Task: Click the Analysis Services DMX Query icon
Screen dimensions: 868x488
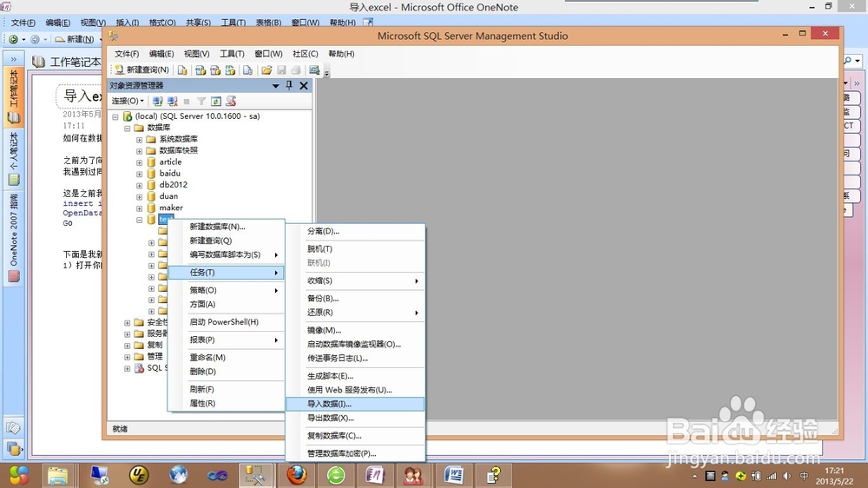Action: [215, 70]
